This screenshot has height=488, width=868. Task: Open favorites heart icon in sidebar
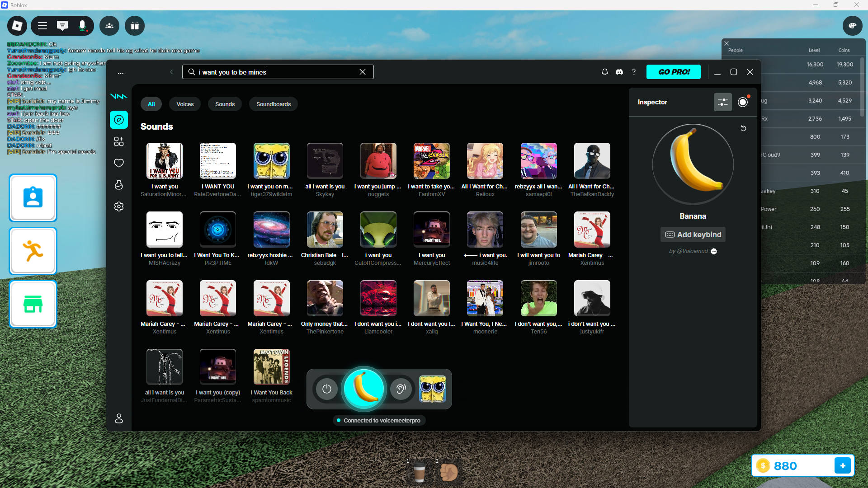tap(119, 163)
